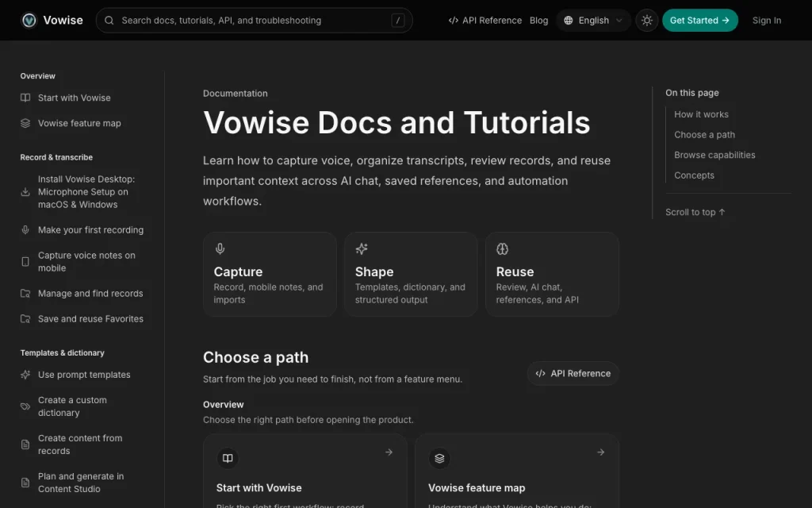Viewport: 812px width, 508px height.
Task: Click the Record & transcribe section heading
Action: [56, 157]
